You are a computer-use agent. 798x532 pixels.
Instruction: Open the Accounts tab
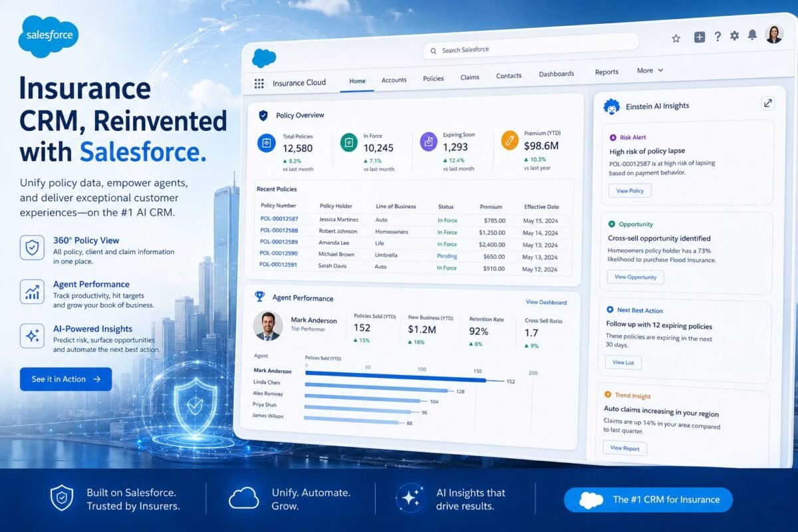click(x=394, y=80)
